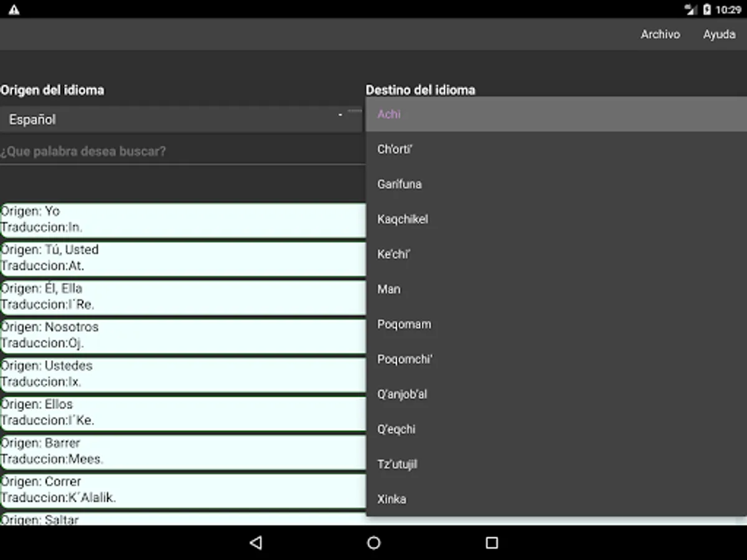Click the 'Origen del idioma' label
This screenshot has height=560, width=747.
click(x=52, y=90)
